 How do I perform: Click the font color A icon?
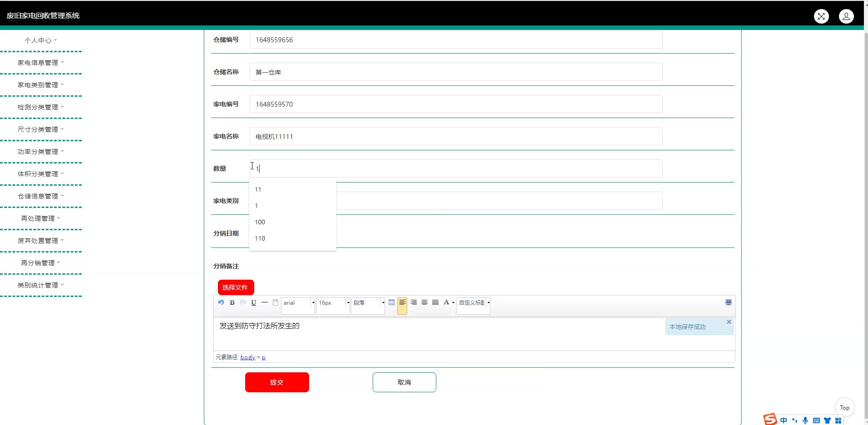446,302
